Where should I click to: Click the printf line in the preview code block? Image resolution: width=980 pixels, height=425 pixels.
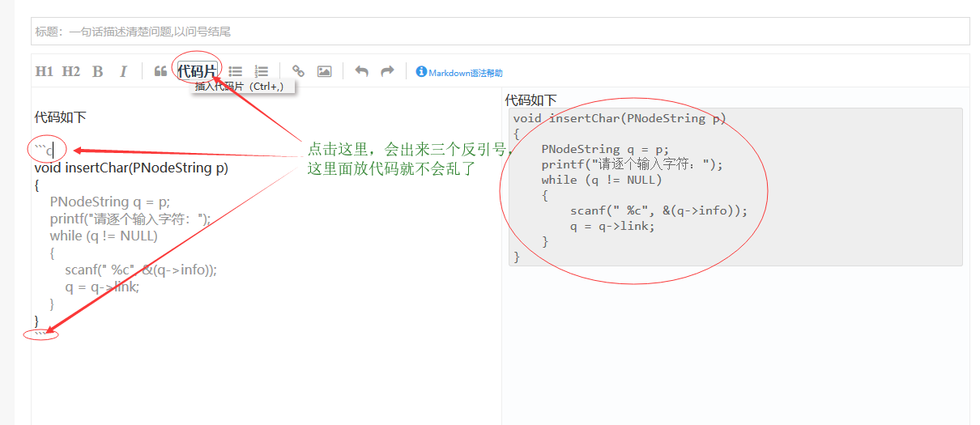[x=632, y=164]
